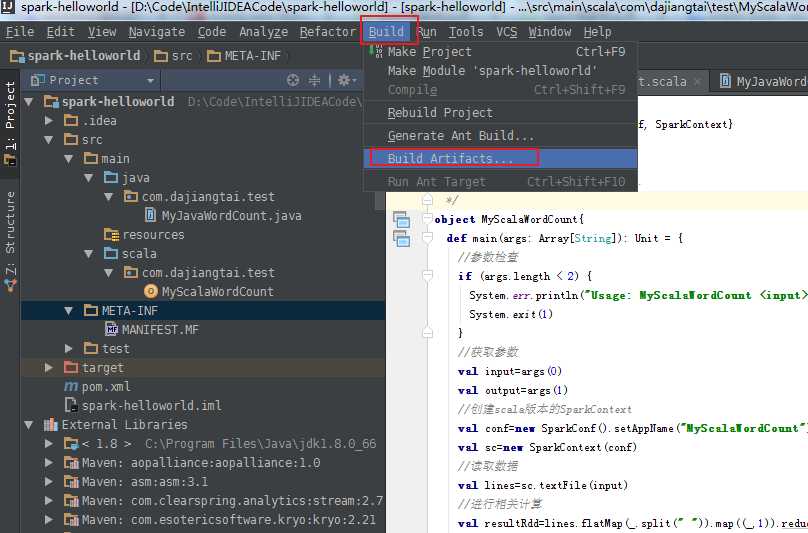
Task: Open the Edit menu
Action: pyautogui.click(x=60, y=32)
